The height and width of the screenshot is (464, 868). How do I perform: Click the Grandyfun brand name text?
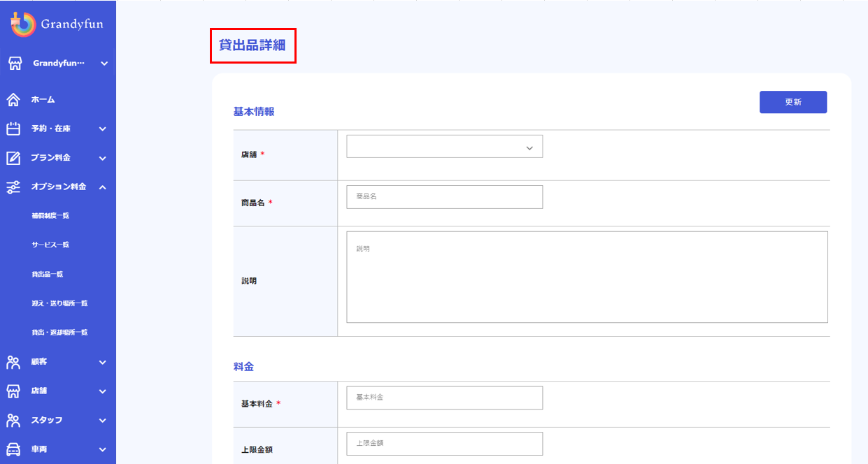[72, 24]
